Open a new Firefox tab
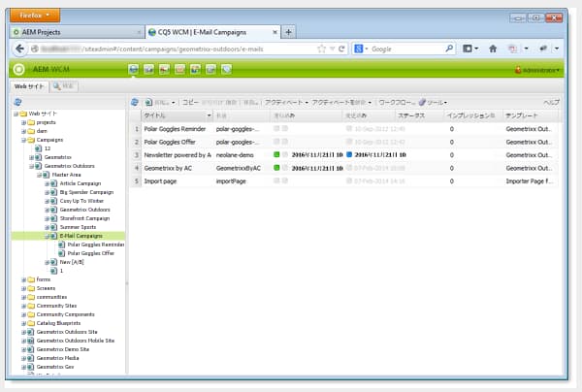This screenshot has height=392, width=582. (x=288, y=32)
